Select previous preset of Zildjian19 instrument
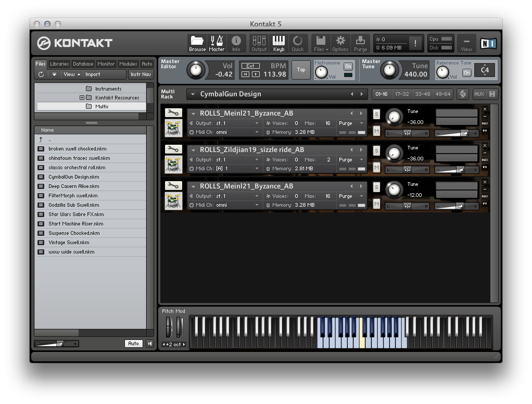This screenshot has width=532, height=404. point(351,149)
